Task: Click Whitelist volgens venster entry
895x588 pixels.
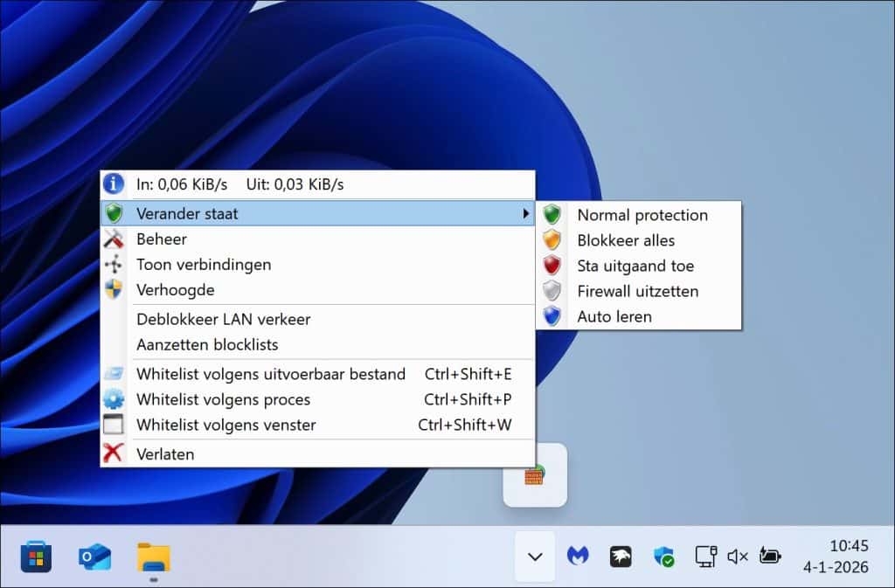Action: pyautogui.click(x=225, y=425)
